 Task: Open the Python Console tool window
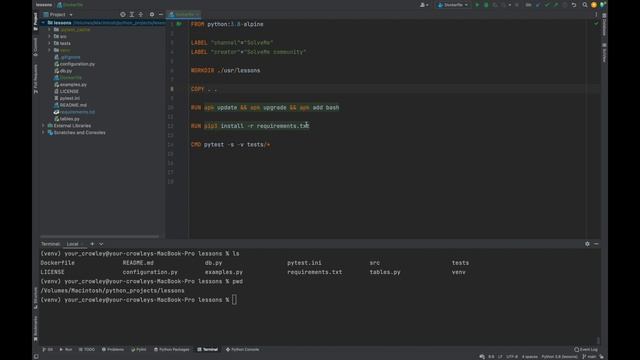point(242,349)
